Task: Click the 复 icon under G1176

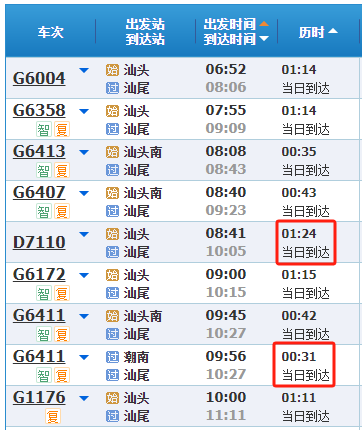Action: pyautogui.click(x=53, y=416)
